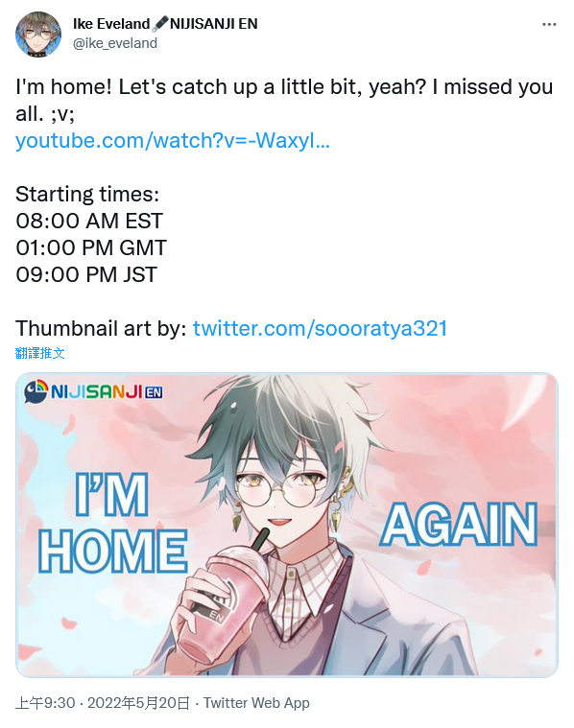Image resolution: width=574 pixels, height=728 pixels.
Task: Open the three-dot more options menu
Action: (549, 24)
